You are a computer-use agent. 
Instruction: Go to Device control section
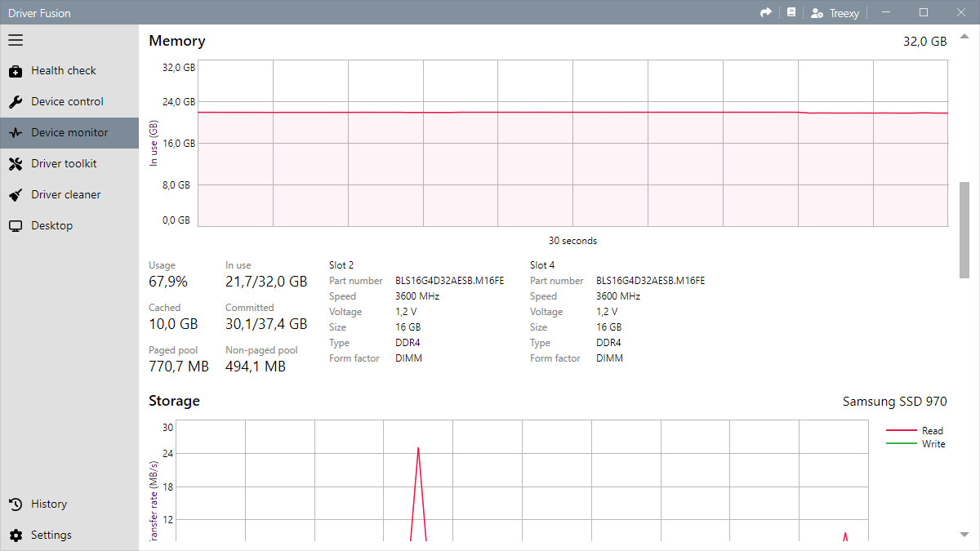click(69, 102)
